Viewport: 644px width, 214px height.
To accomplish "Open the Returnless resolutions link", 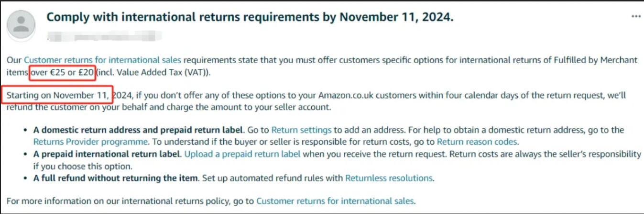I will [x=389, y=178].
